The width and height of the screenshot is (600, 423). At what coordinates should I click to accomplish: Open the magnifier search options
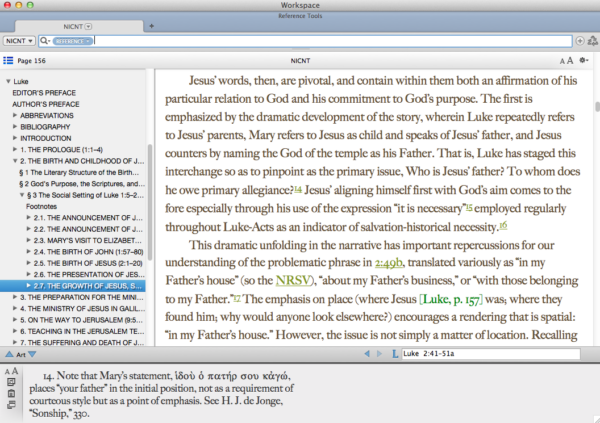click(45, 41)
